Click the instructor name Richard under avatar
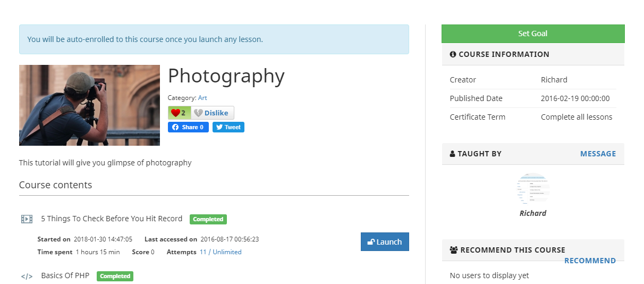 pos(533,213)
